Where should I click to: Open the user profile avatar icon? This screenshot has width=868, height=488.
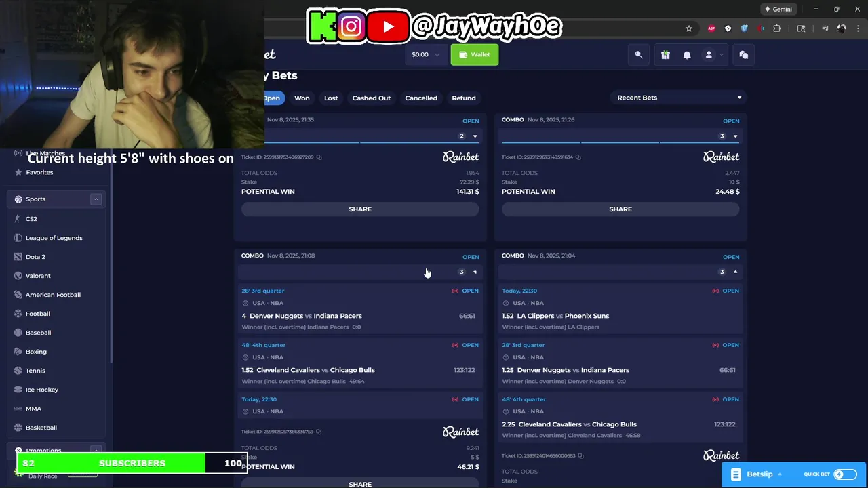(709, 55)
